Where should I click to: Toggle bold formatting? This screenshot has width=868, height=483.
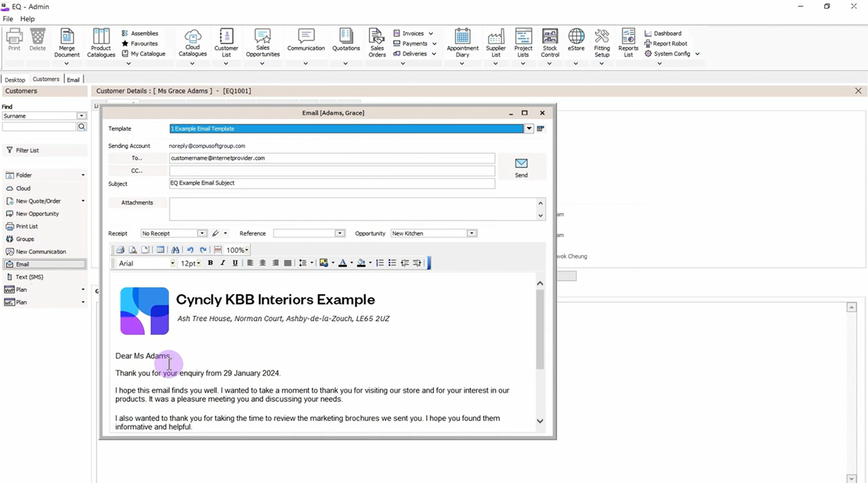[210, 263]
